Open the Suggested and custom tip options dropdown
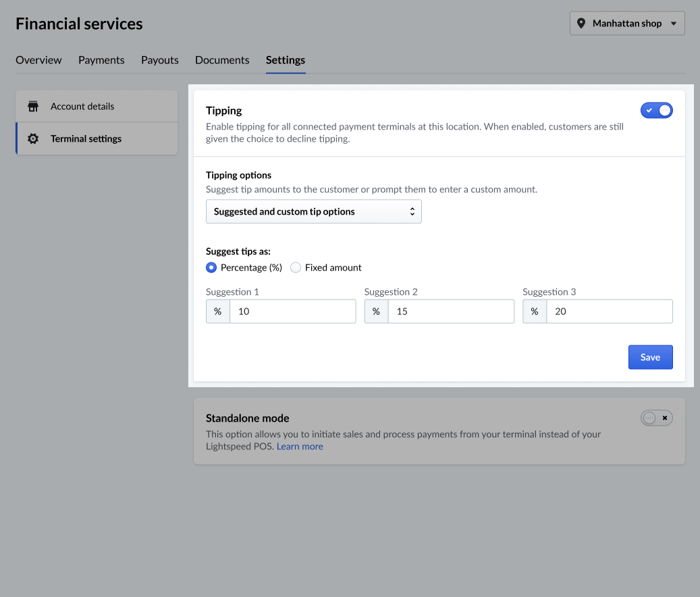 313,212
